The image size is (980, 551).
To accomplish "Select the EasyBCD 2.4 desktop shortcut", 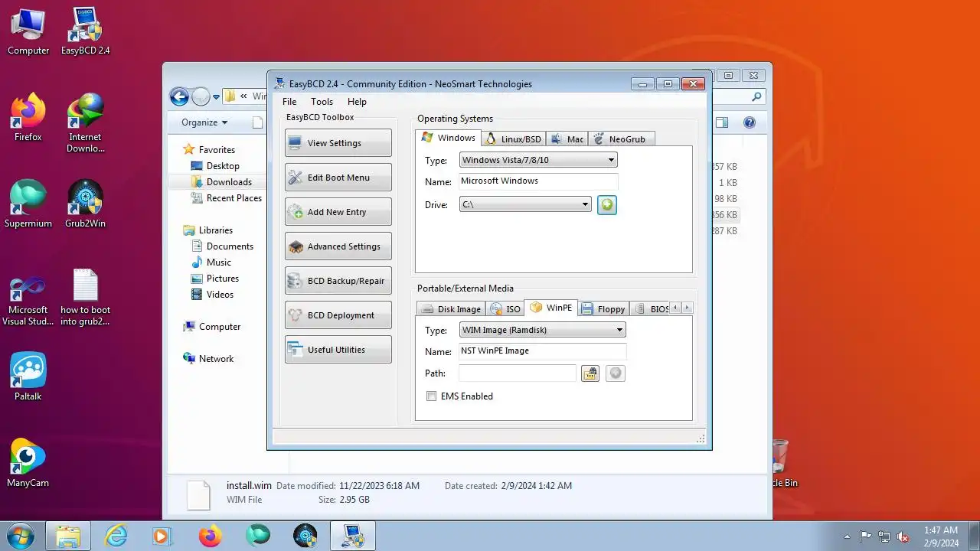I will click(x=86, y=32).
